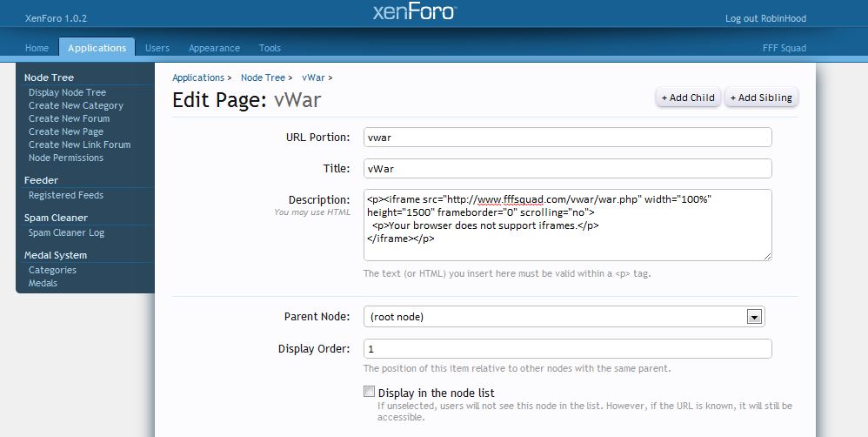The height and width of the screenshot is (437, 868).
Task: Grab the Description textarea resize handle
Action: [767, 256]
